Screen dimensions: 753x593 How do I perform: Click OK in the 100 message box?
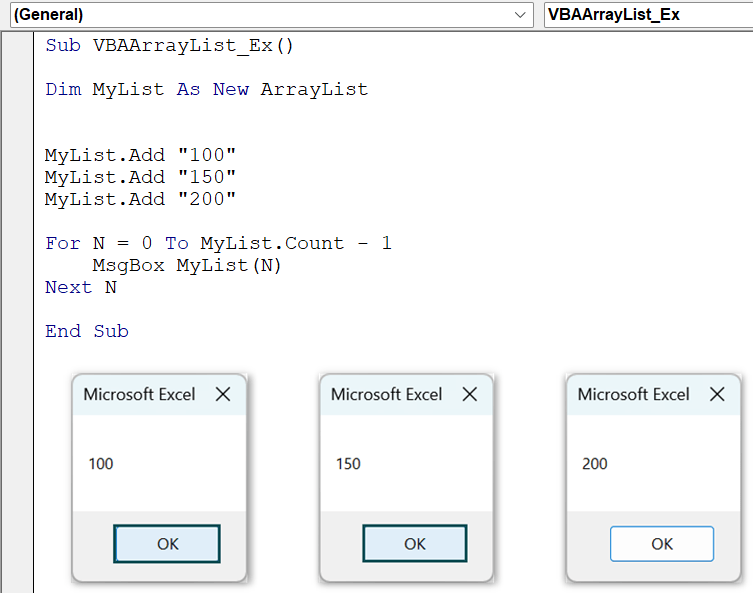tap(167, 544)
